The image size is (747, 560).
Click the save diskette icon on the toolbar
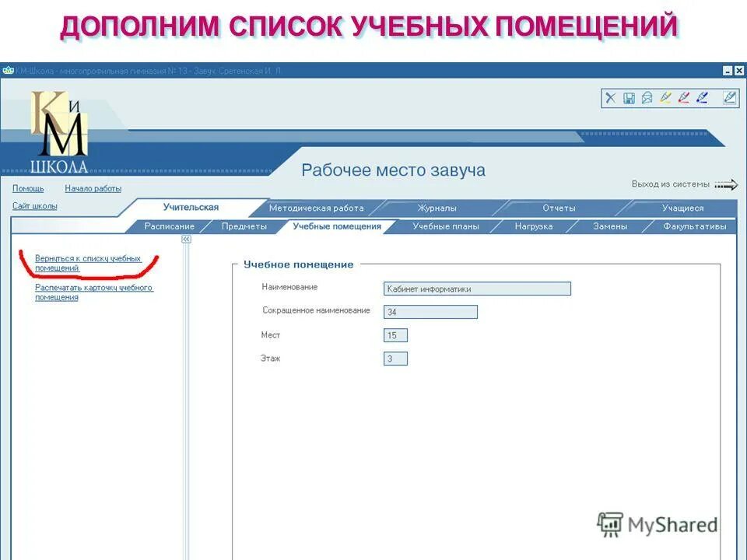629,96
